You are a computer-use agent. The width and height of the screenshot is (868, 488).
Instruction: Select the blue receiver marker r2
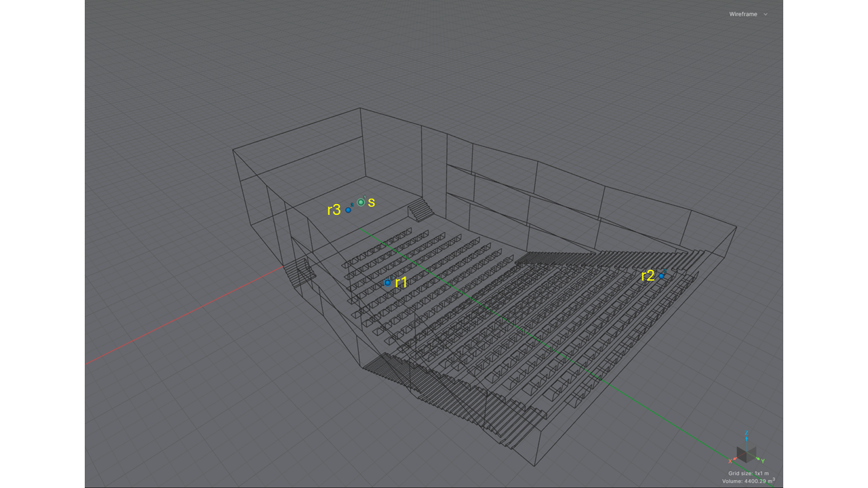(x=661, y=276)
